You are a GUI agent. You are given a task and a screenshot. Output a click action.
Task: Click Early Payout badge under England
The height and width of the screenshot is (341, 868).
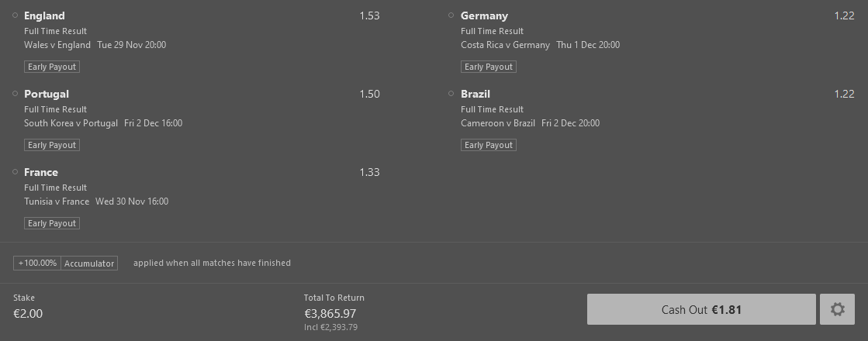[52, 67]
